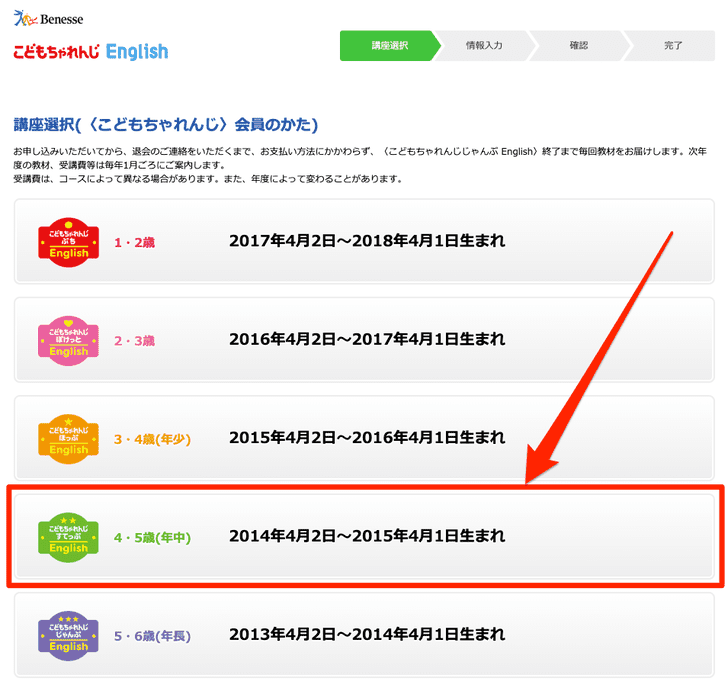This screenshot has width=728, height=691.
Task: Choose the 2016年4月2日〜2017年4月1日生まれ course
Action: pos(364,340)
